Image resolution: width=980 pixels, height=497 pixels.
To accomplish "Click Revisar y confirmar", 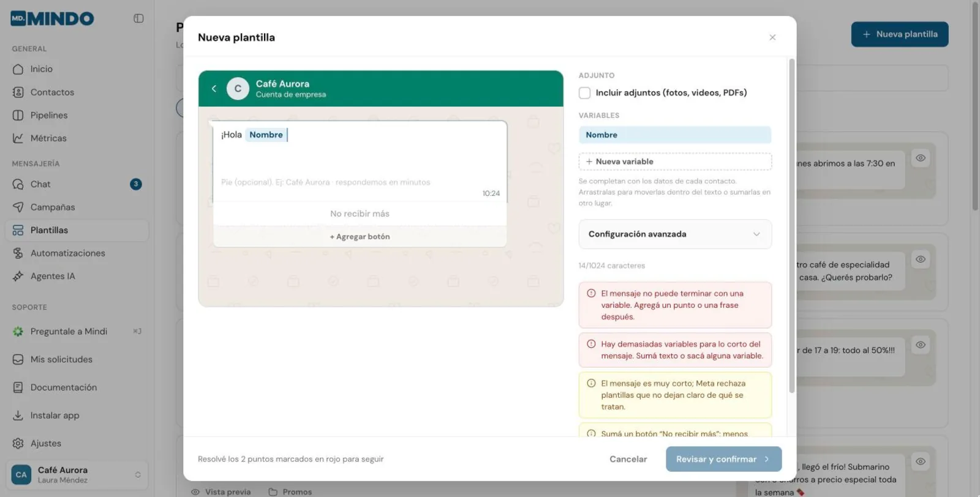I will click(723, 459).
